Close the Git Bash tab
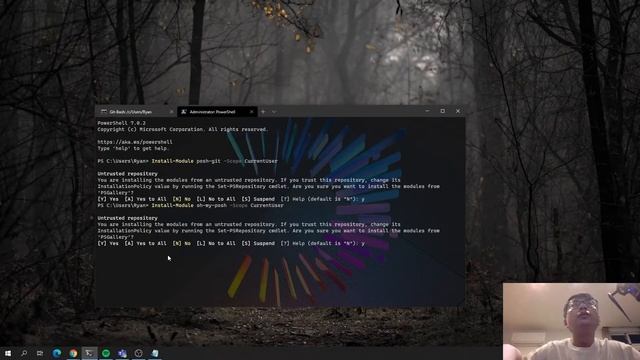 (171, 111)
